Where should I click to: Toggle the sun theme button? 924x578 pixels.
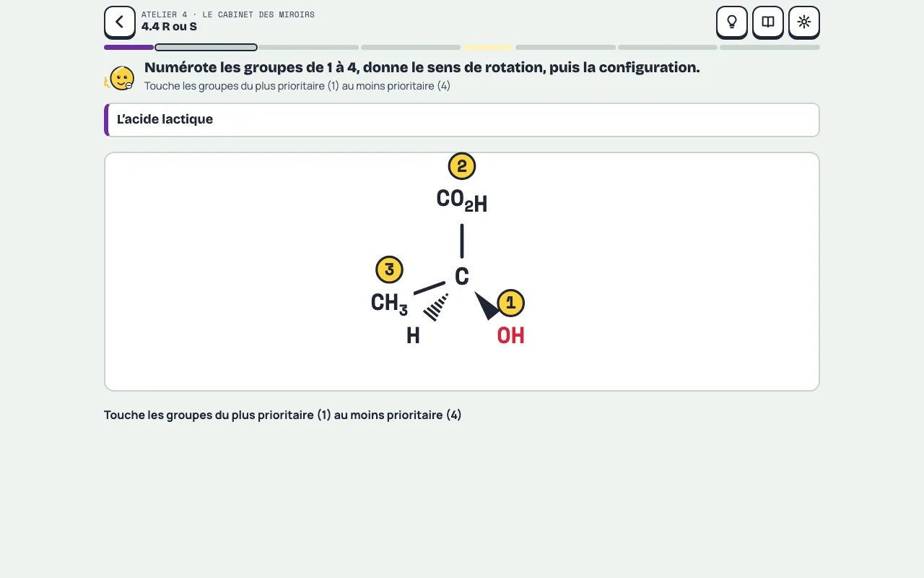coord(804,22)
